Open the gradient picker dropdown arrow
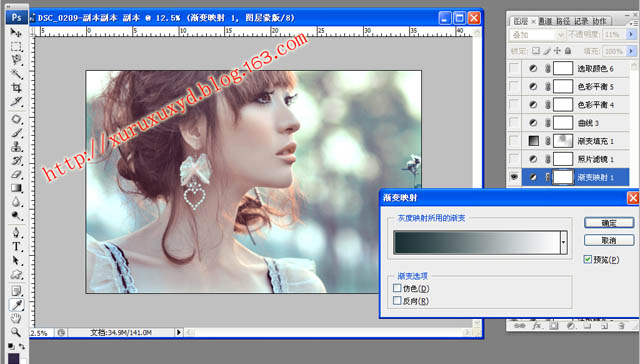The image size is (640, 364). coord(564,242)
